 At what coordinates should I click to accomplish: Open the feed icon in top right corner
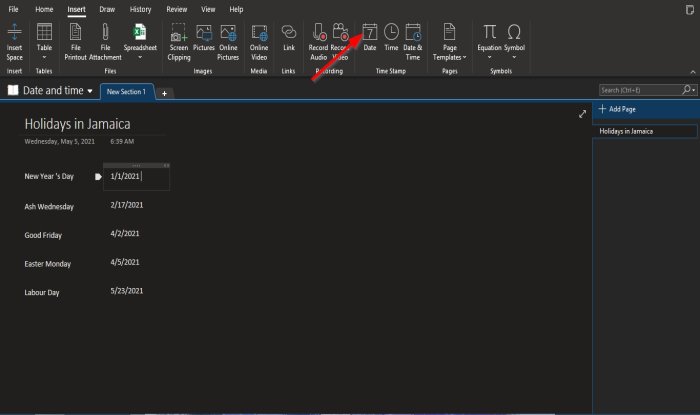[x=690, y=10]
